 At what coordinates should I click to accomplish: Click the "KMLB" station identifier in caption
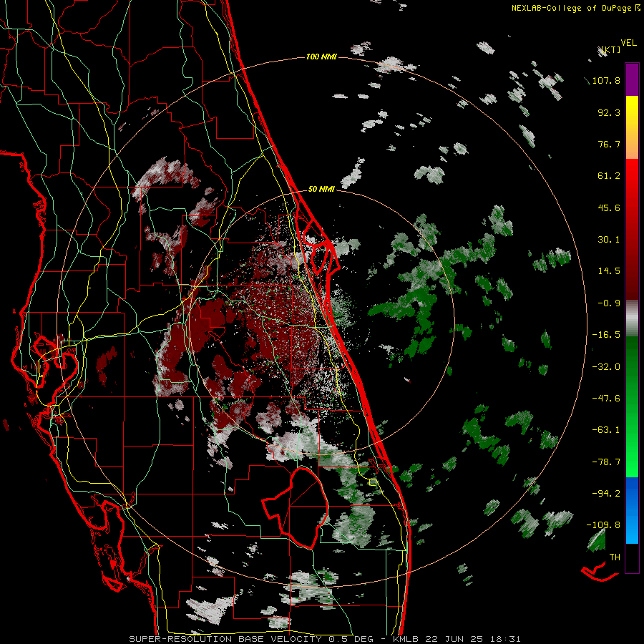406,639
